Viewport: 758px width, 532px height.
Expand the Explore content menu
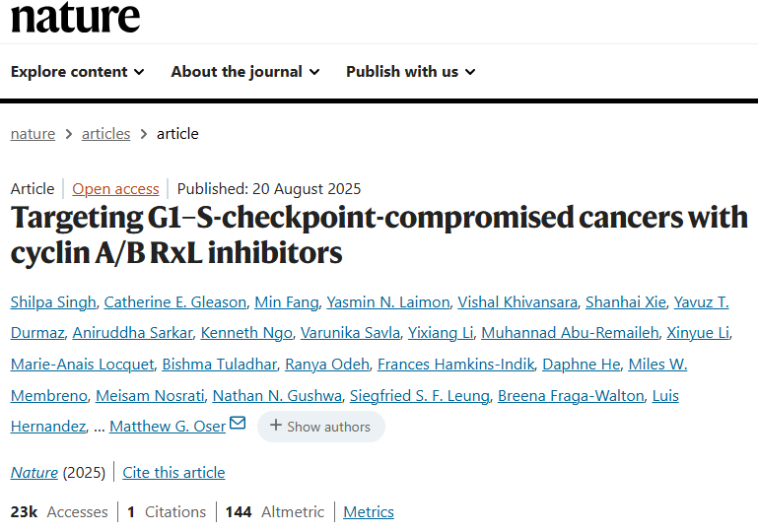[x=78, y=71]
